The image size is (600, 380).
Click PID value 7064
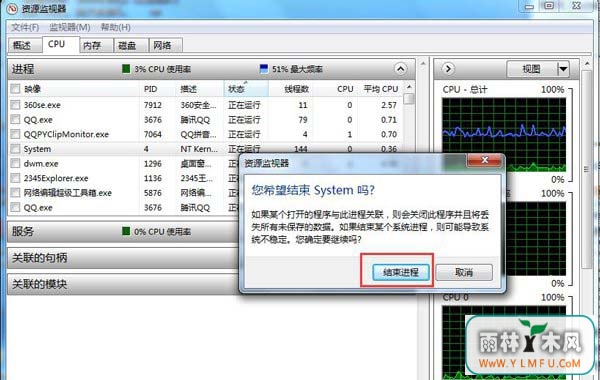click(x=153, y=134)
